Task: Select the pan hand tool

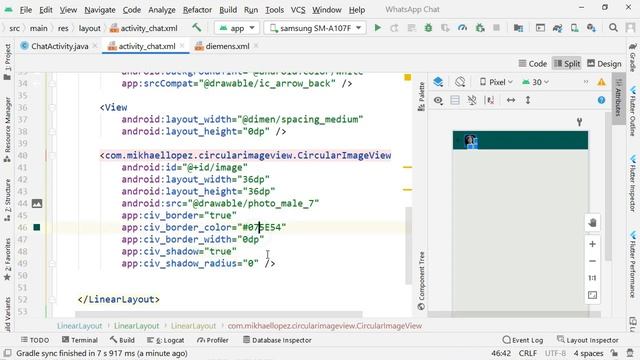Action: coord(592,222)
